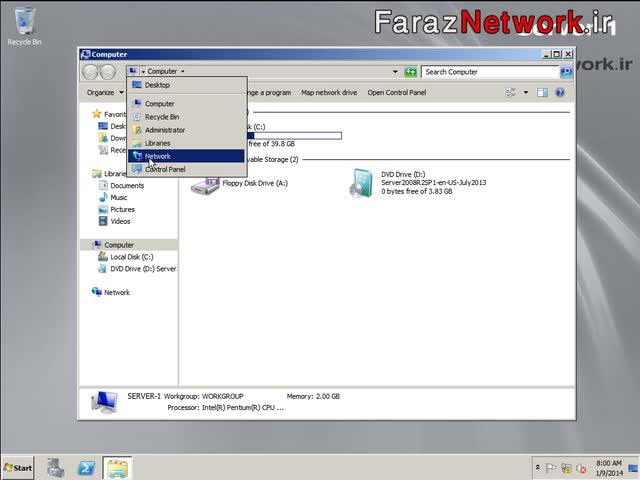Open Music library in the navigation pane
640x480 pixels.
[x=119, y=197]
